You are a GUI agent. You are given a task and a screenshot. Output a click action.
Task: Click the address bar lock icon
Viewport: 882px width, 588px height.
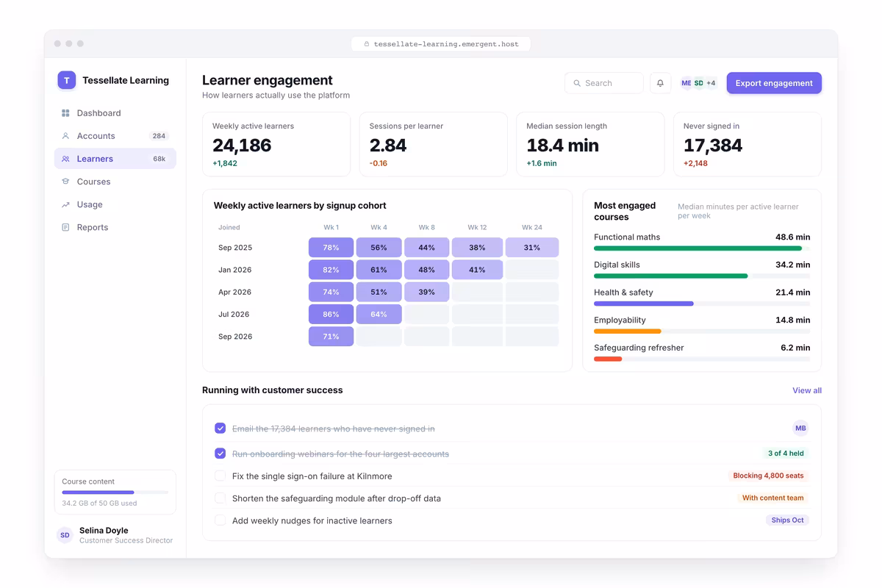[367, 44]
